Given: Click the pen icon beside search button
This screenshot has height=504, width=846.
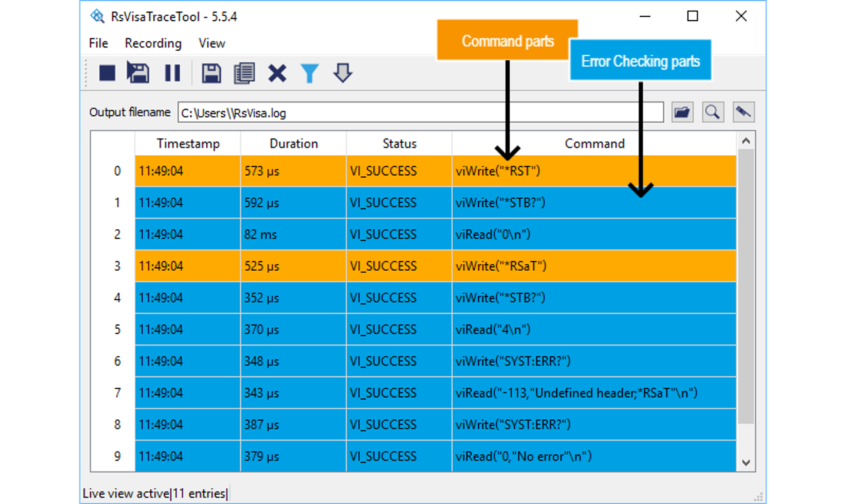Looking at the screenshot, I should click(x=744, y=112).
